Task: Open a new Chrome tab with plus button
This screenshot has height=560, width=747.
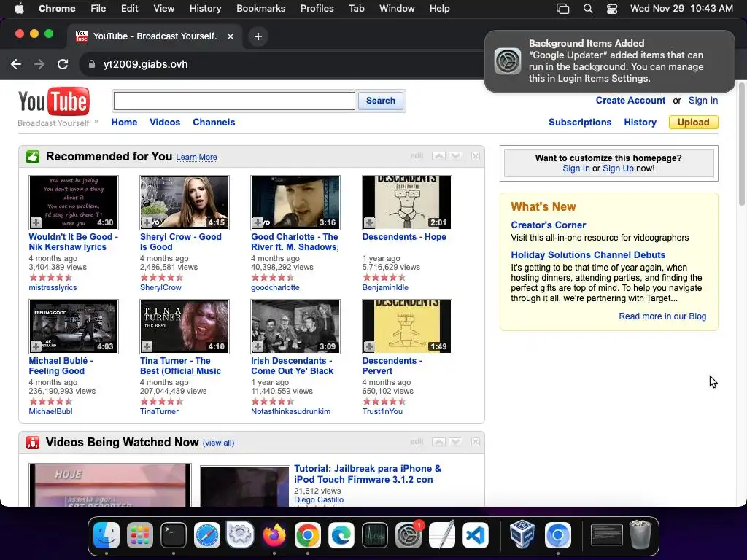Action: tap(258, 36)
